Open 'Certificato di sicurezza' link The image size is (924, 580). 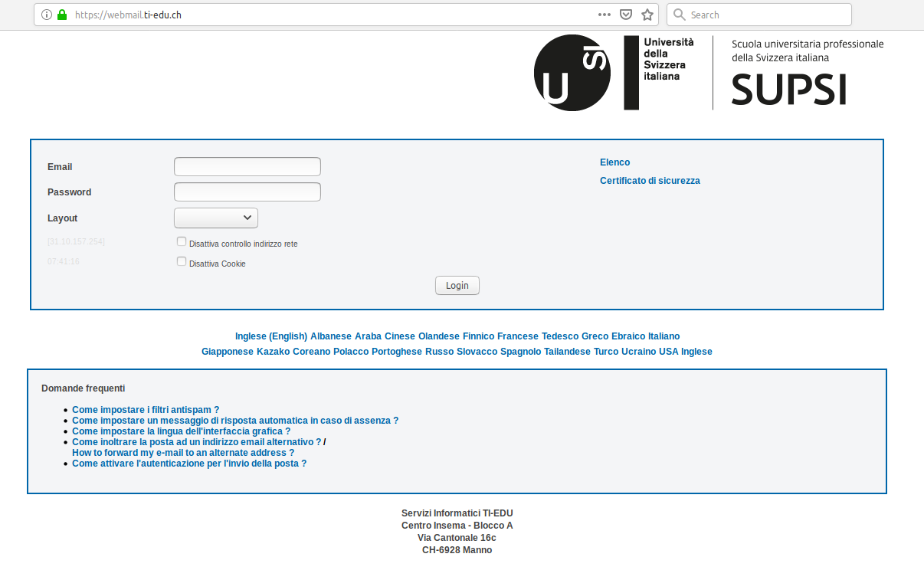[x=650, y=180]
